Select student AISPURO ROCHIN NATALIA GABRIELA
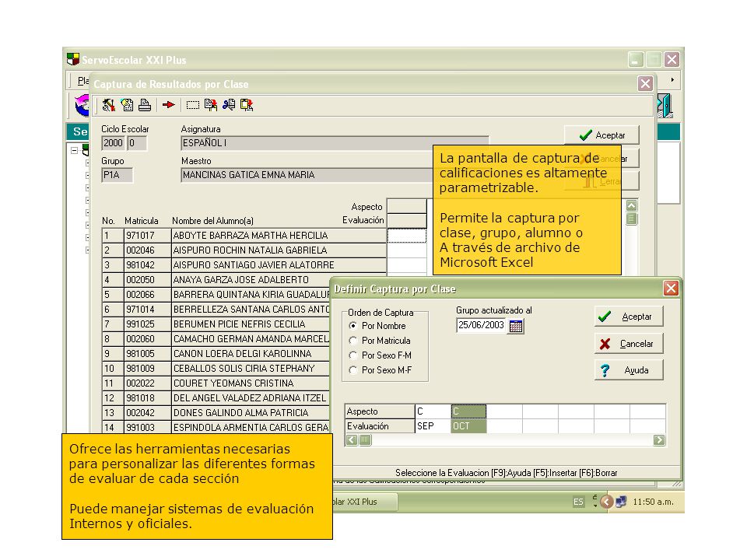747x560 pixels. click(279, 250)
